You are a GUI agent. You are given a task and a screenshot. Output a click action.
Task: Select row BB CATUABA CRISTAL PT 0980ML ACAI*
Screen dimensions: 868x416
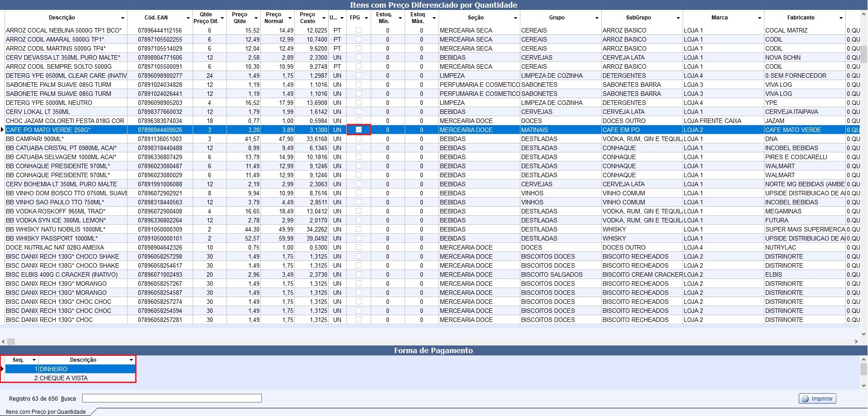pos(432,148)
